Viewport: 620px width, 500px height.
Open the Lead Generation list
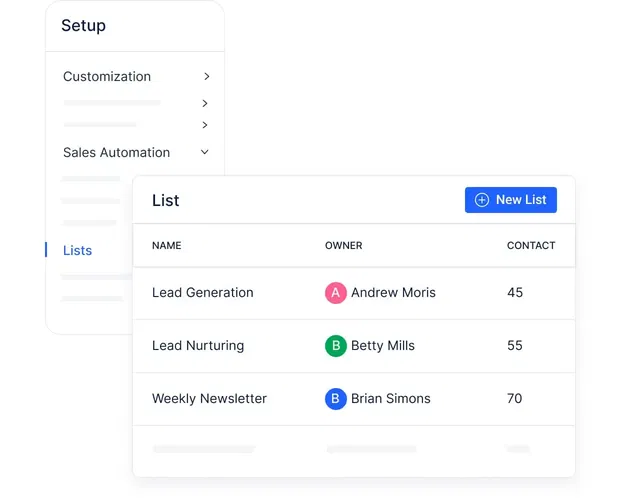coord(202,292)
